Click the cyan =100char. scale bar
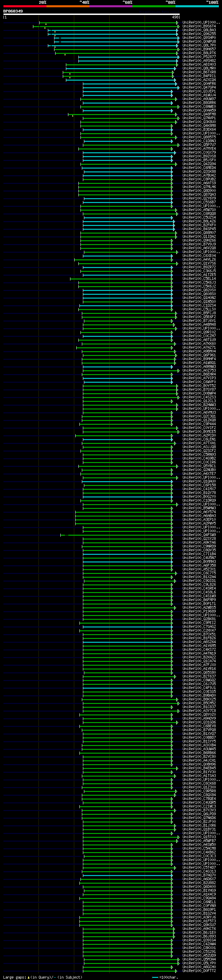The image size is (222, 980). [x=155, y=977]
